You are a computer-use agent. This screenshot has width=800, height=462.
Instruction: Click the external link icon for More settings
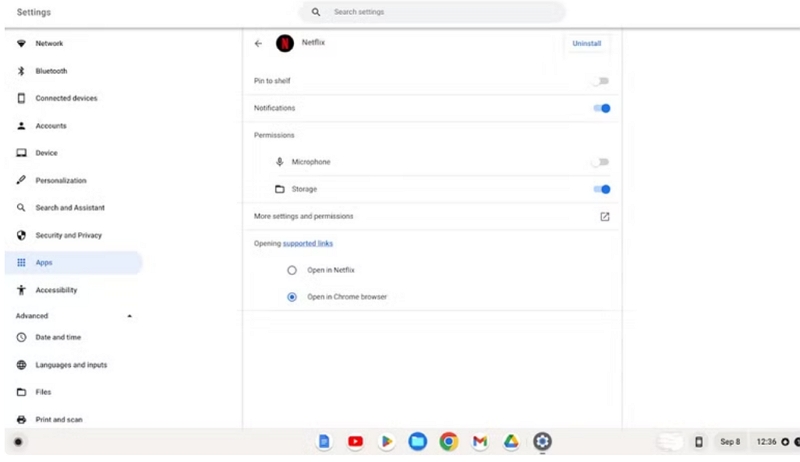(605, 217)
